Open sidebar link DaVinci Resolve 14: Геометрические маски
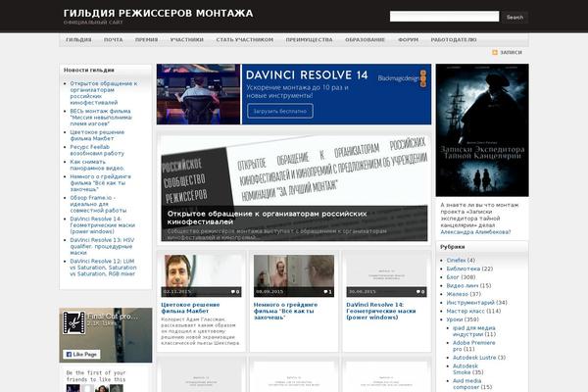588x392 pixels. 102,225
